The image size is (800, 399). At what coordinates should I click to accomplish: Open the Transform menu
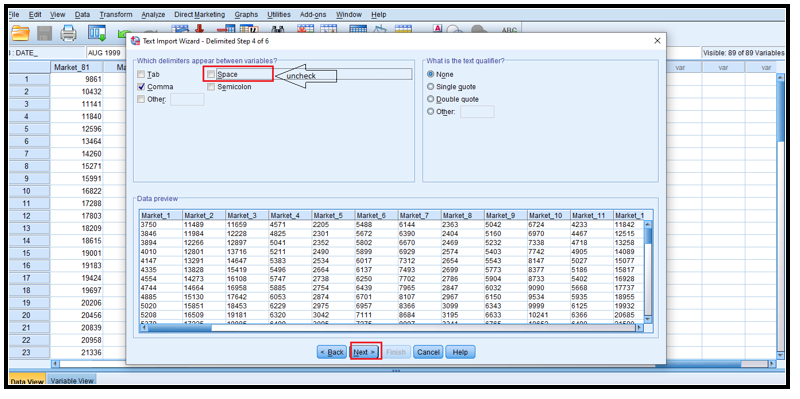point(116,15)
